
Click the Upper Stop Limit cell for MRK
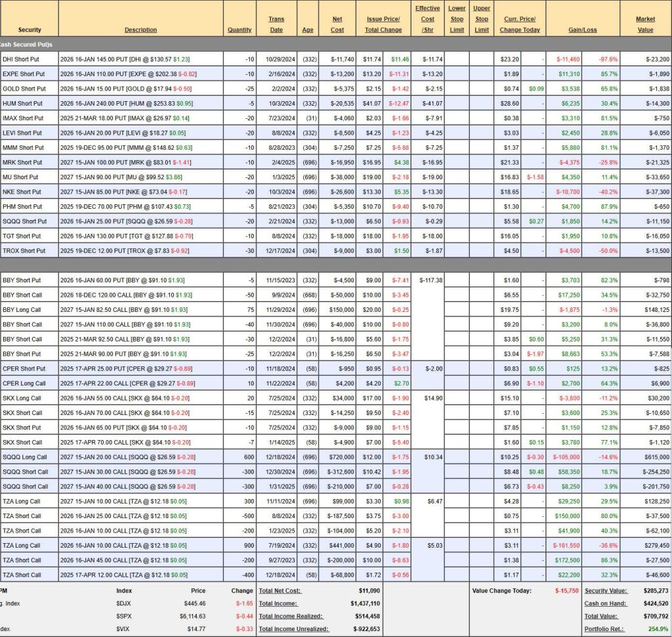click(x=482, y=162)
